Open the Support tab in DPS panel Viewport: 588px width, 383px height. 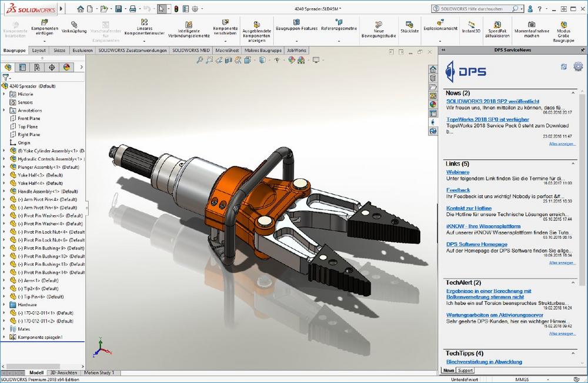point(465,370)
